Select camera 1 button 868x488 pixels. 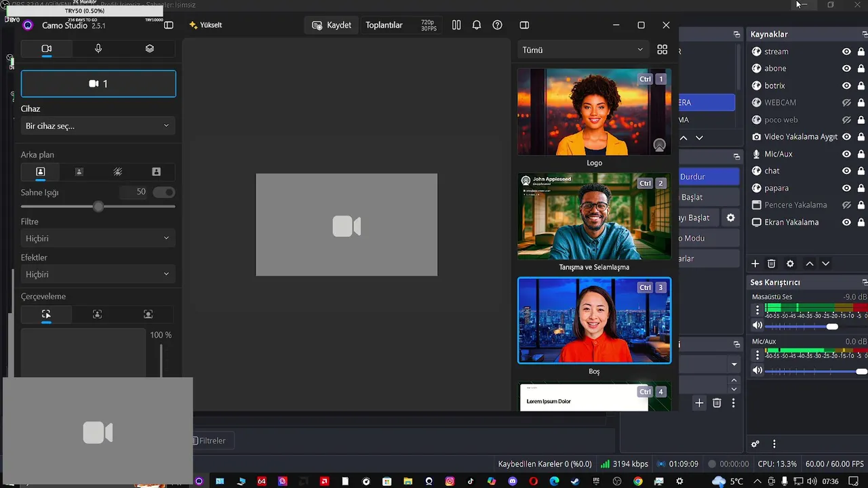pyautogui.click(x=98, y=83)
